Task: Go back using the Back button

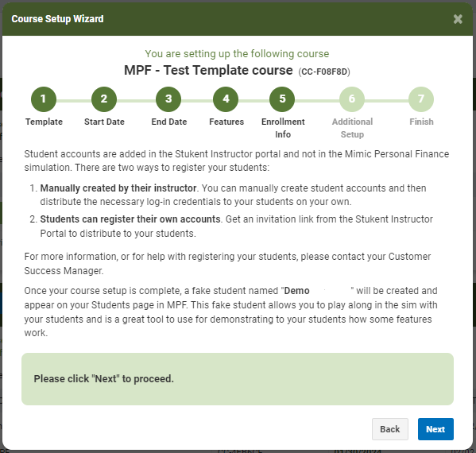Action: (390, 429)
